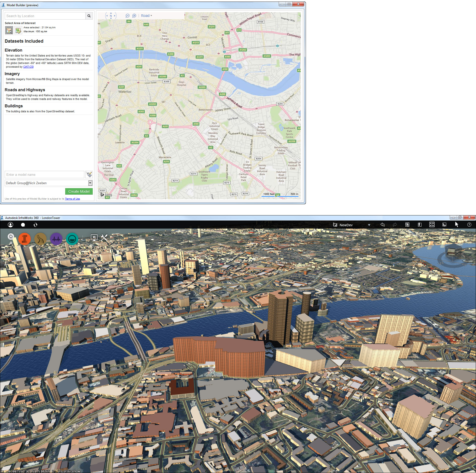Screen dimensions: 476x473
Task: Click the sync refresh arrows icon
Action: (x=35, y=225)
